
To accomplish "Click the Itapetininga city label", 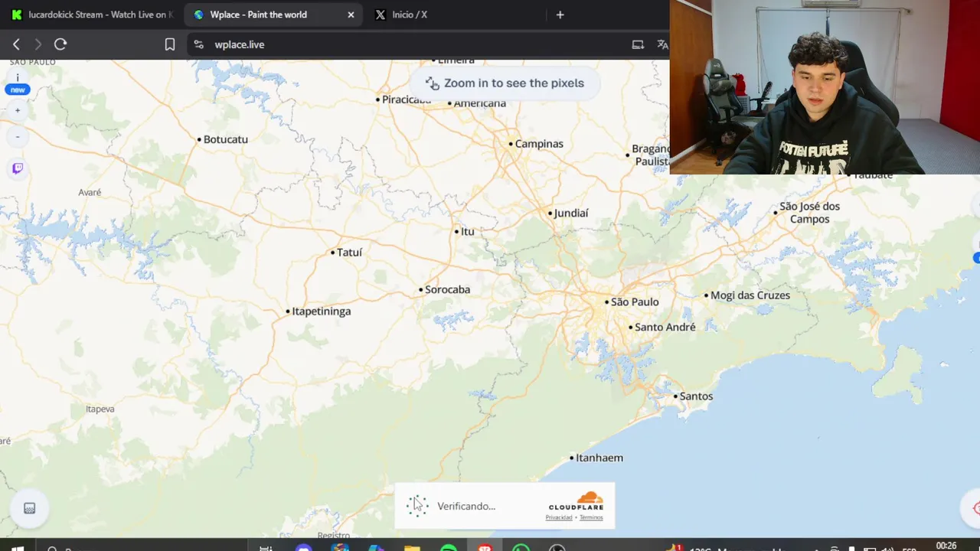I will pos(321,311).
